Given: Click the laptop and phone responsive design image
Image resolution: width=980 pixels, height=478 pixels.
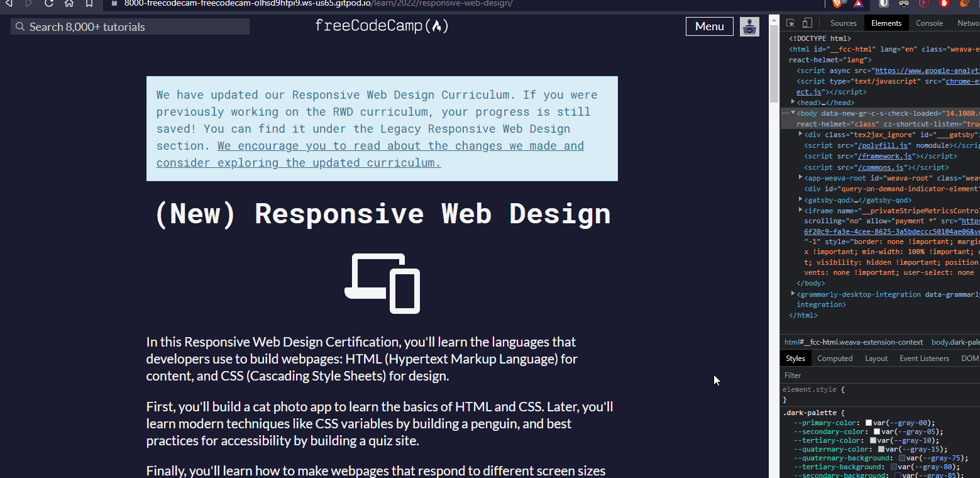Looking at the screenshot, I should [382, 283].
